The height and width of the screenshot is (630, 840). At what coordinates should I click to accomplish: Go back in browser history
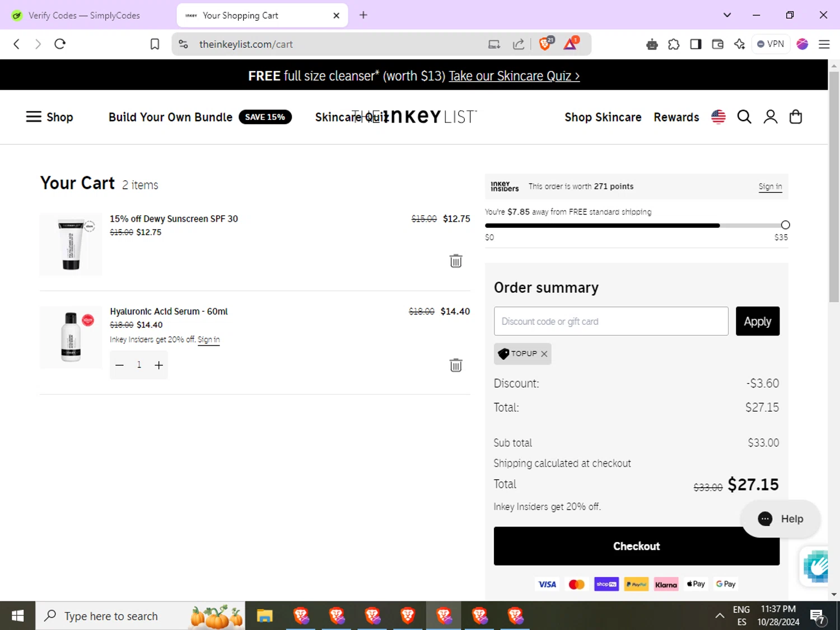[x=17, y=44]
